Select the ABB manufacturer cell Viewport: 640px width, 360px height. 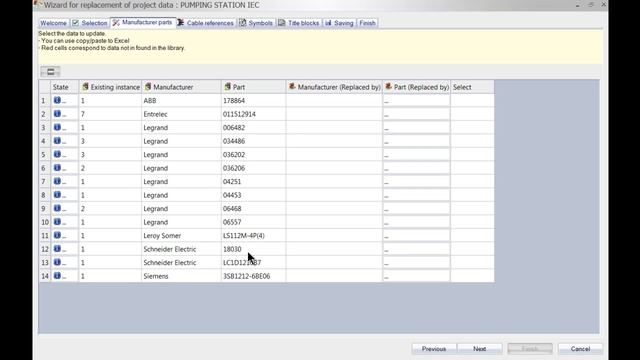[181, 101]
